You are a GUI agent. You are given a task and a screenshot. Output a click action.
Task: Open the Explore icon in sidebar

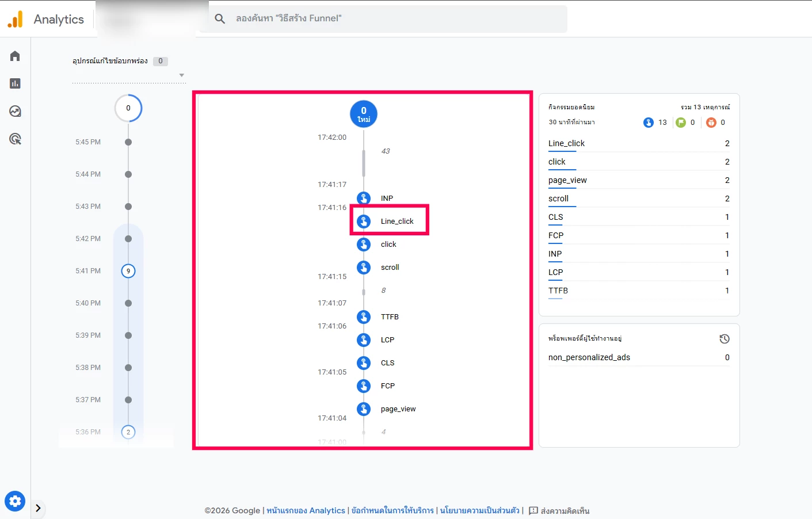(15, 111)
